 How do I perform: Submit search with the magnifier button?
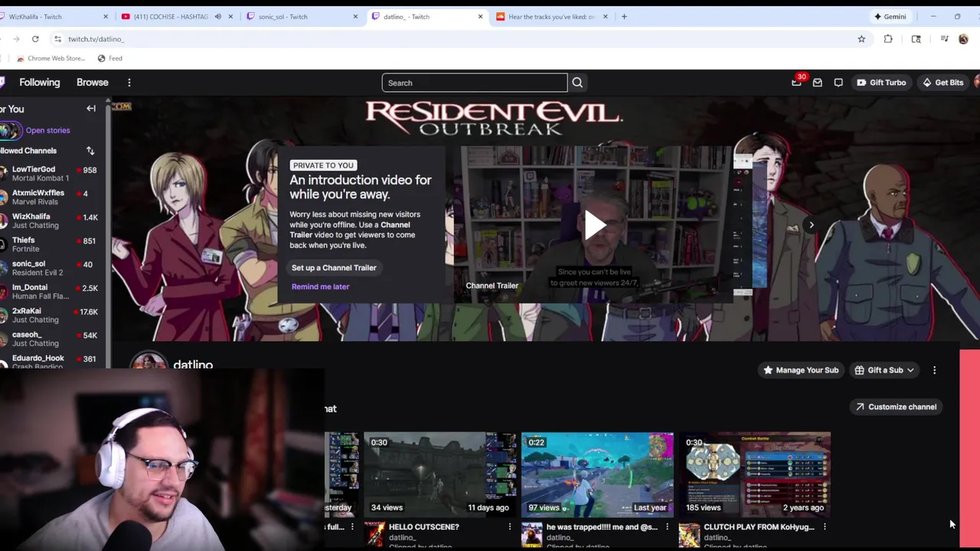click(x=577, y=83)
